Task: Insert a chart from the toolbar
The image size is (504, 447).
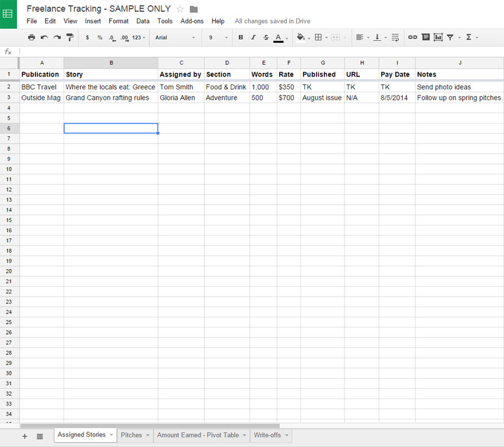Action: 438,37
